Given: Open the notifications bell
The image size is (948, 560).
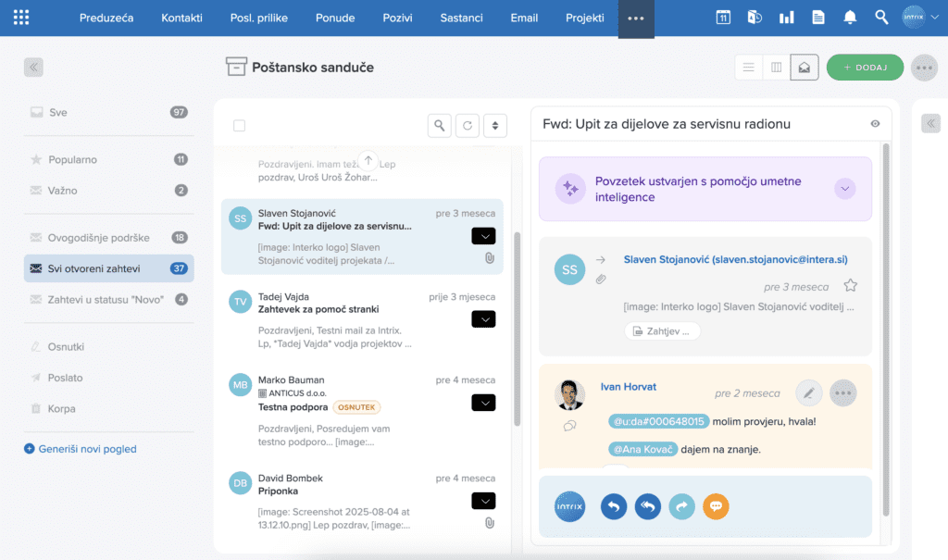Looking at the screenshot, I should pyautogui.click(x=850, y=18).
